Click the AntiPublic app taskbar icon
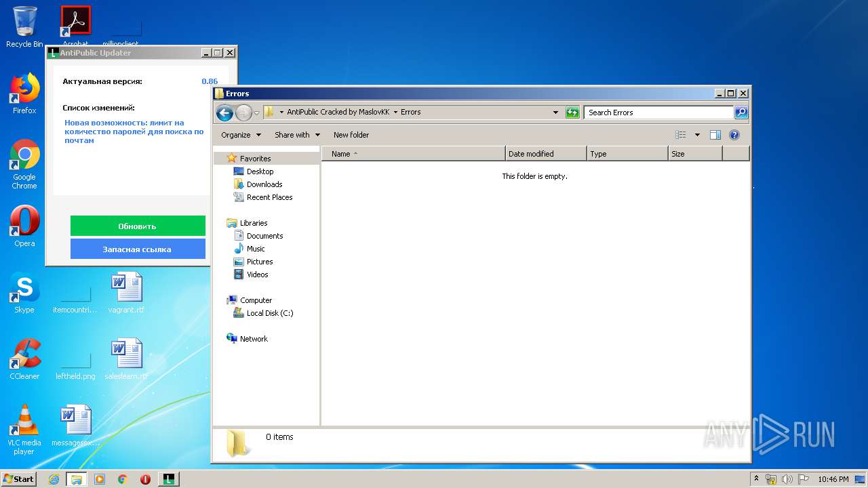868x488 pixels. tap(168, 479)
